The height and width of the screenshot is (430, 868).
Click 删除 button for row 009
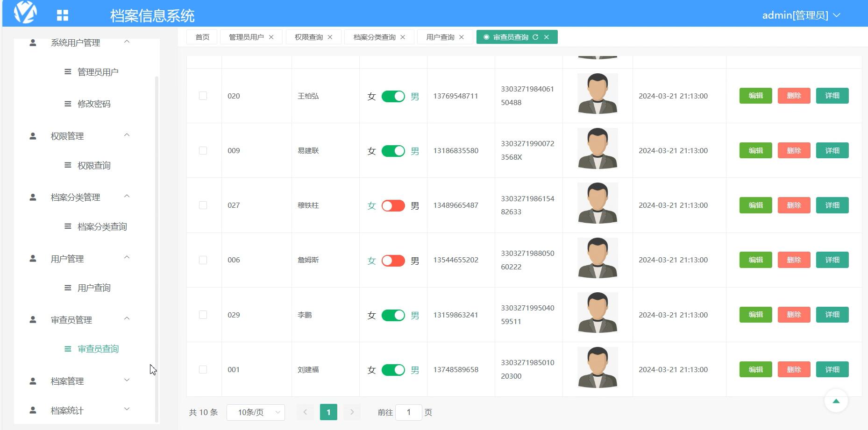click(x=794, y=150)
